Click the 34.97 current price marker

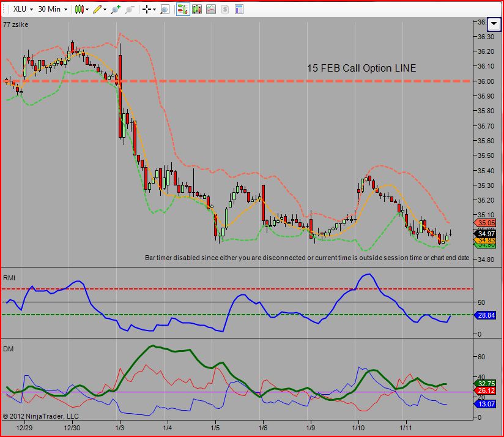point(486,234)
